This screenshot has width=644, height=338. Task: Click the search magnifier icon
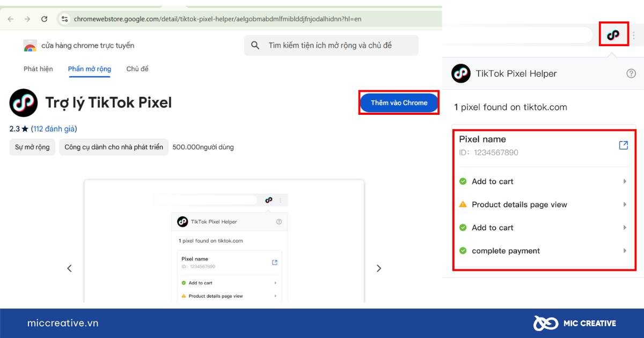click(255, 46)
